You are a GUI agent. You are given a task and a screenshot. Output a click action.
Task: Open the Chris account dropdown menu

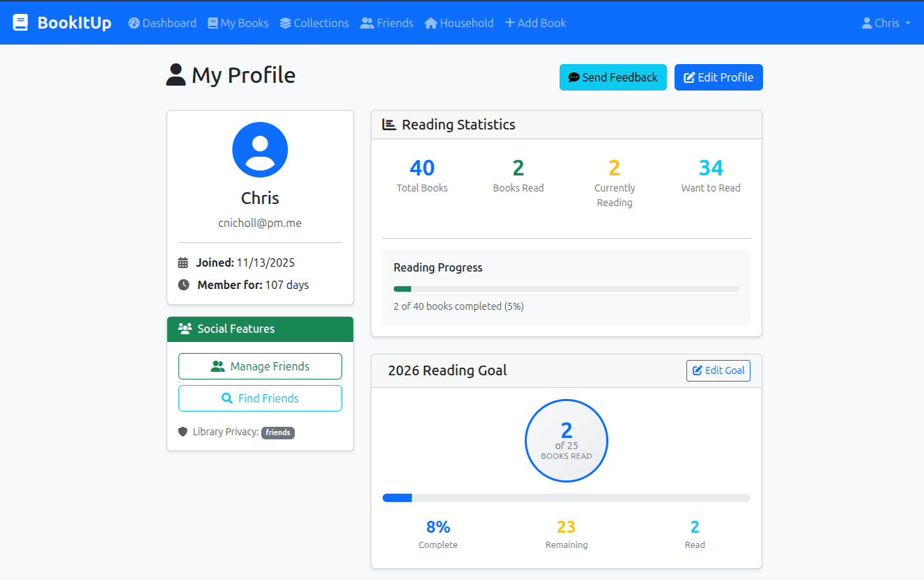coord(886,22)
